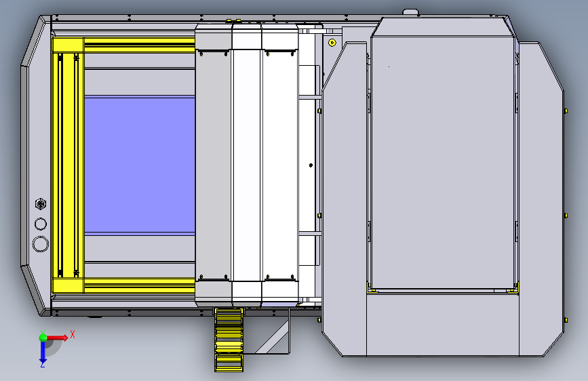
Task: Click the red X axis arrow on the triad
Action: coord(57,338)
